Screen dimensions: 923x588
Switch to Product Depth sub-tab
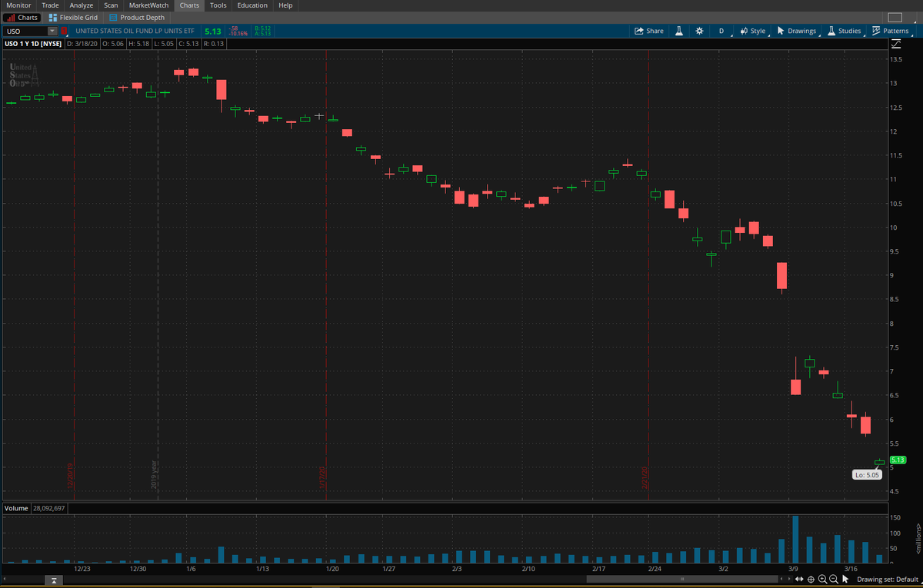pos(137,17)
